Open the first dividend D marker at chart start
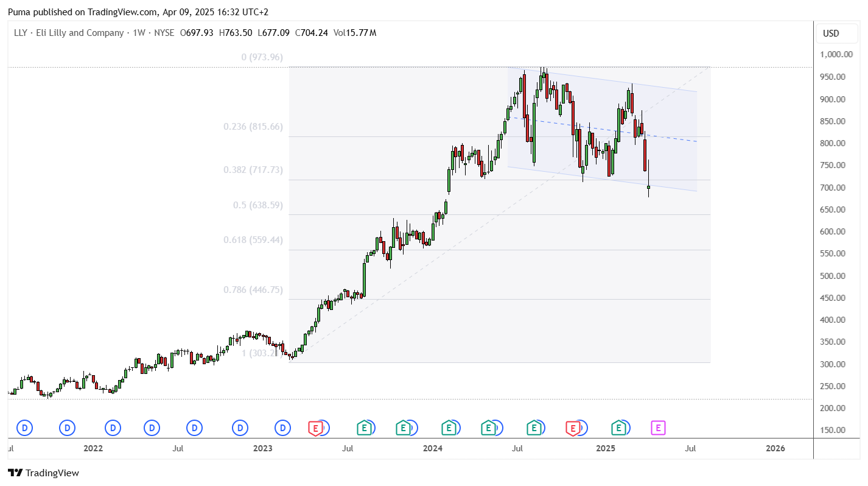This screenshot has height=486, width=868. click(25, 428)
